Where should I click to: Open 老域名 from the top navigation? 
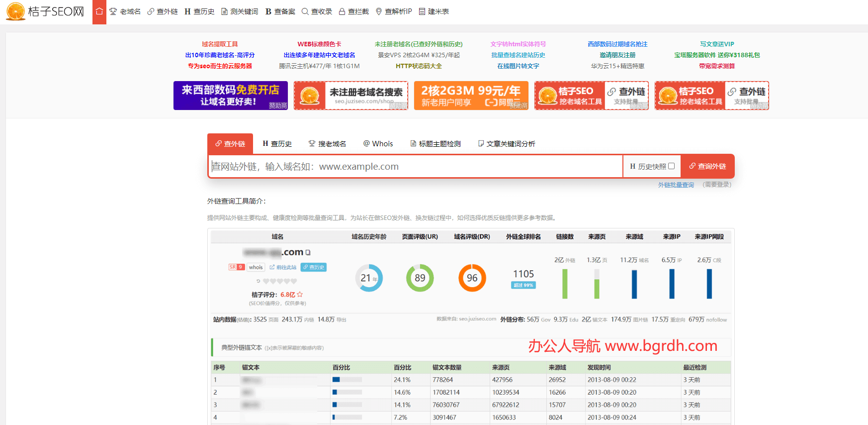coord(125,11)
